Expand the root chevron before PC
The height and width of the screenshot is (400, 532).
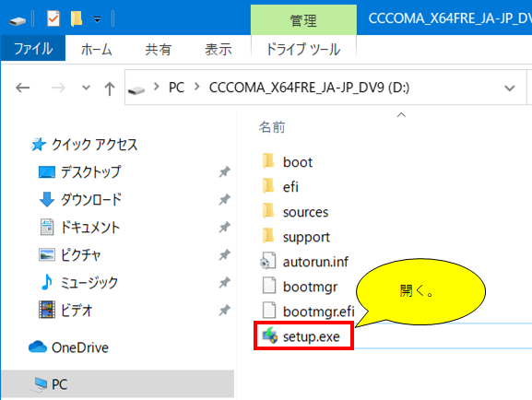point(157,87)
